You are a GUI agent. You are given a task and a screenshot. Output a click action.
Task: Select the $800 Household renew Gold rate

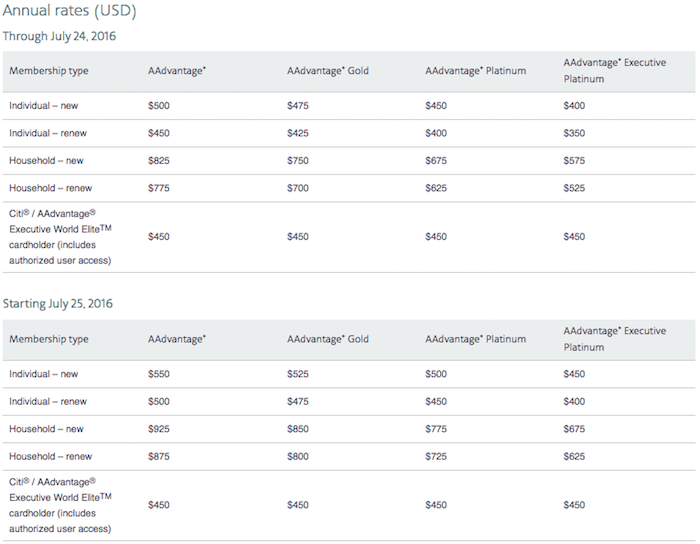click(x=298, y=456)
